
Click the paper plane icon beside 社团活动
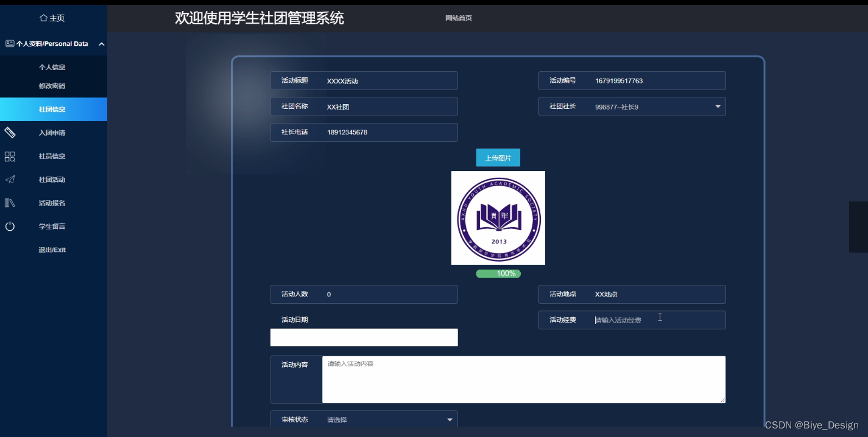click(10, 180)
